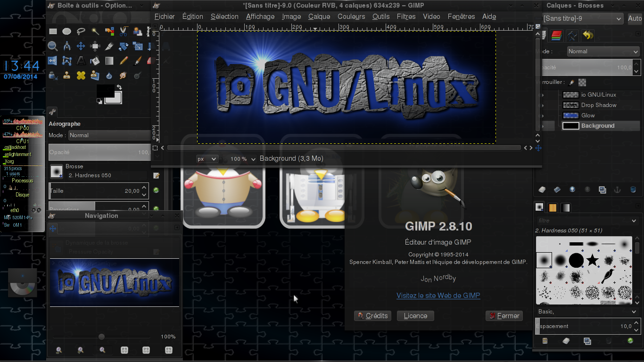Hide the Background layer
644x362 pixels.
(542, 126)
